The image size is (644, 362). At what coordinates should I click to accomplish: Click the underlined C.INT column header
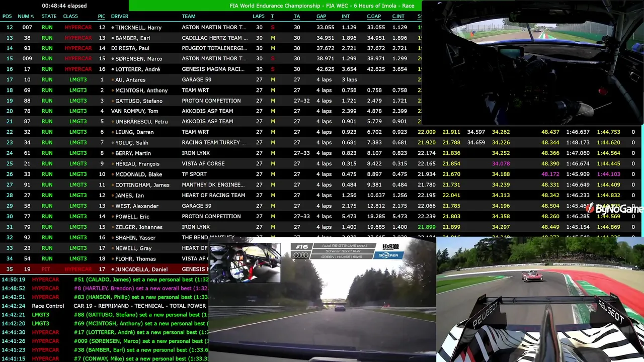[x=398, y=16]
